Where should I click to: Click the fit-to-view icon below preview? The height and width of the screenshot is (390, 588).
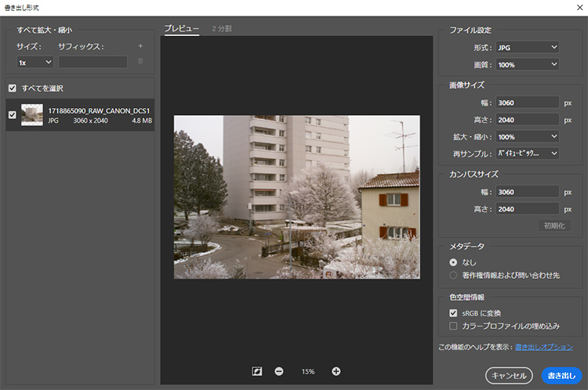pyautogui.click(x=256, y=371)
